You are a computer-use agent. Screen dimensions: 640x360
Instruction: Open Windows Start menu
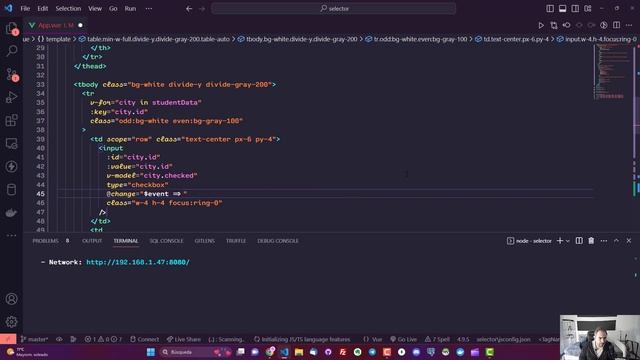tap(151, 352)
